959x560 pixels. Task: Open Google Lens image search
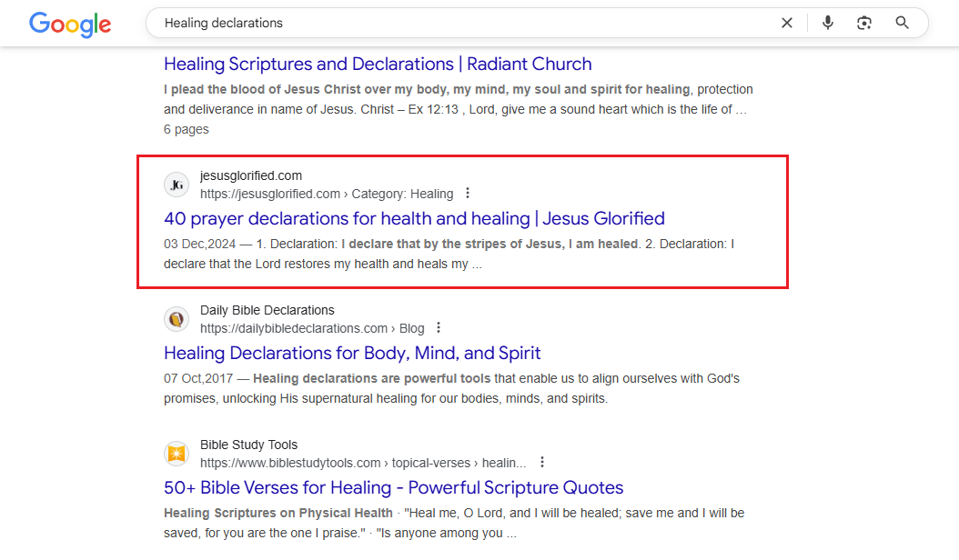864,23
